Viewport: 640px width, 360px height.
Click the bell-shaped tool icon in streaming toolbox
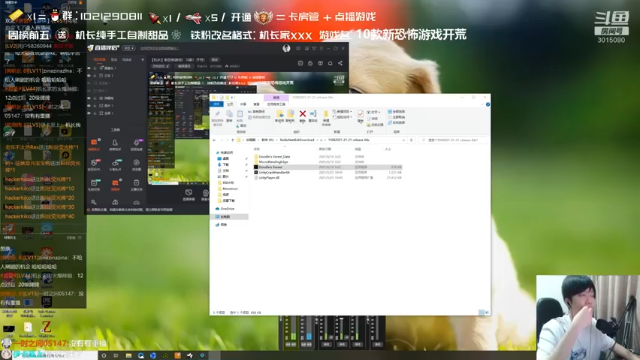coord(115,143)
